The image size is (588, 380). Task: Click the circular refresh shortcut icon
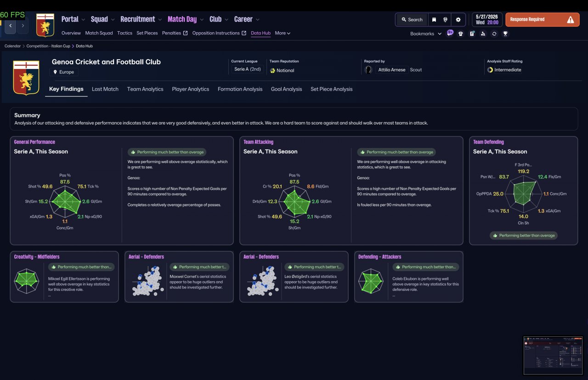click(494, 34)
